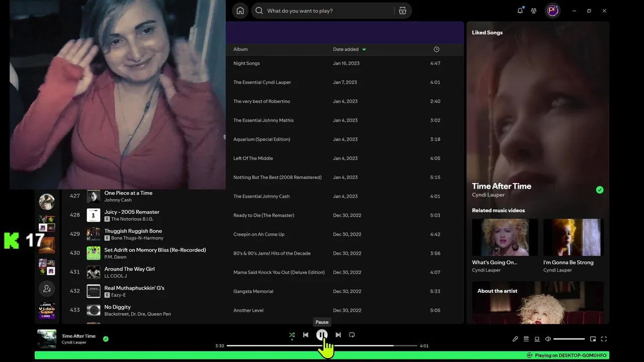Play the What's Going On music video
644x362 pixels.
tap(505, 237)
